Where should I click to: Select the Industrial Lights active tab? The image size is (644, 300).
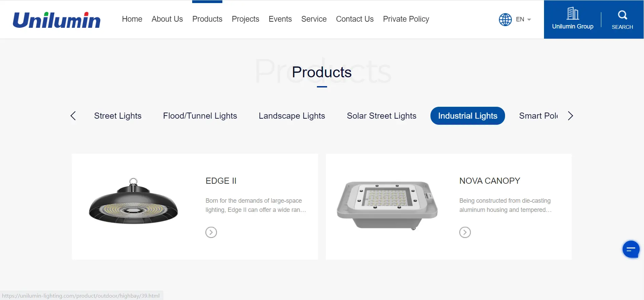coord(467,116)
